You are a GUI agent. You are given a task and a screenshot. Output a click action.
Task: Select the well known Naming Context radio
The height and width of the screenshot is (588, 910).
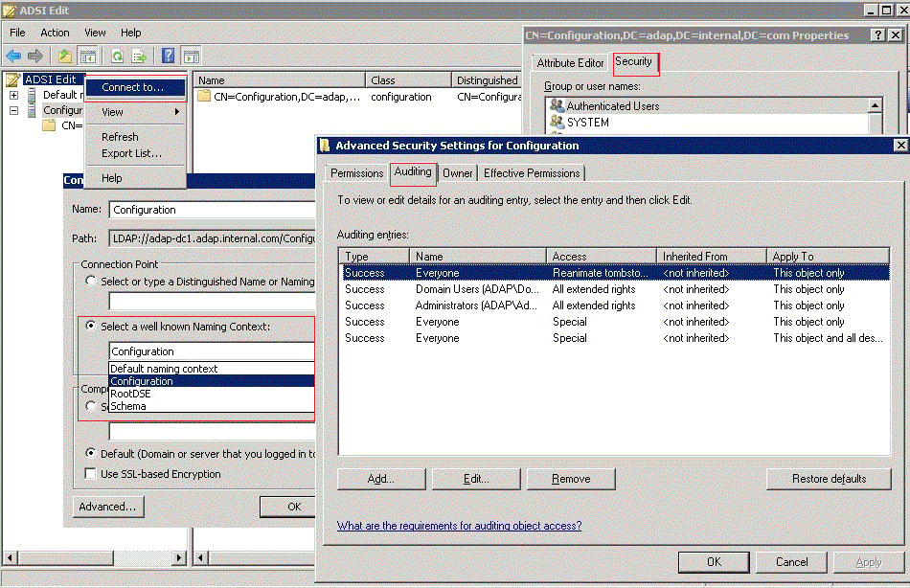coord(91,326)
